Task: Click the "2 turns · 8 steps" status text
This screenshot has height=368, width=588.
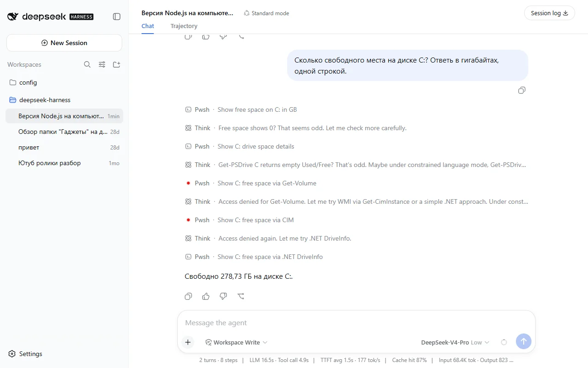Action: pyautogui.click(x=219, y=360)
